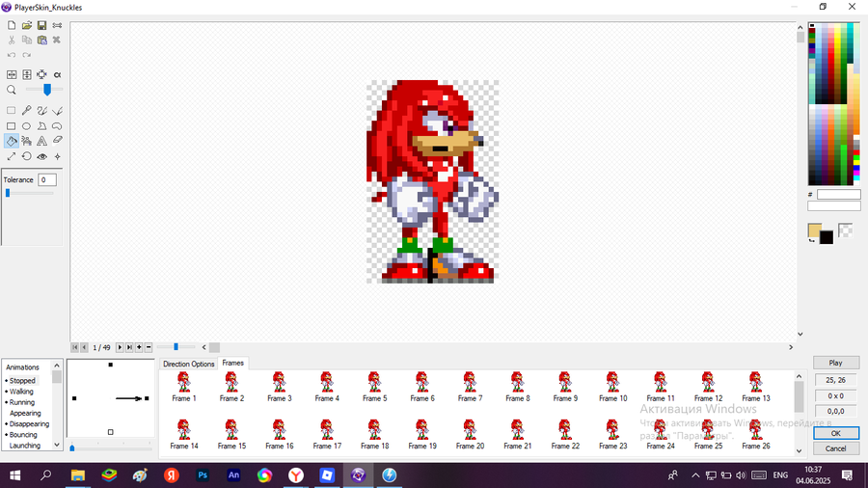The width and height of the screenshot is (868, 488).
Task: Click the Tolerance value field
Action: 47,179
